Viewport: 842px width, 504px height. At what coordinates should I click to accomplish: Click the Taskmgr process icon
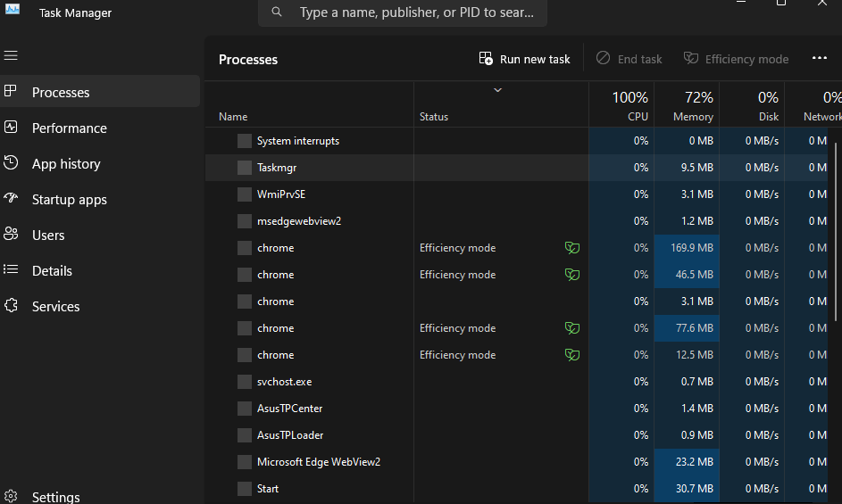tap(245, 168)
